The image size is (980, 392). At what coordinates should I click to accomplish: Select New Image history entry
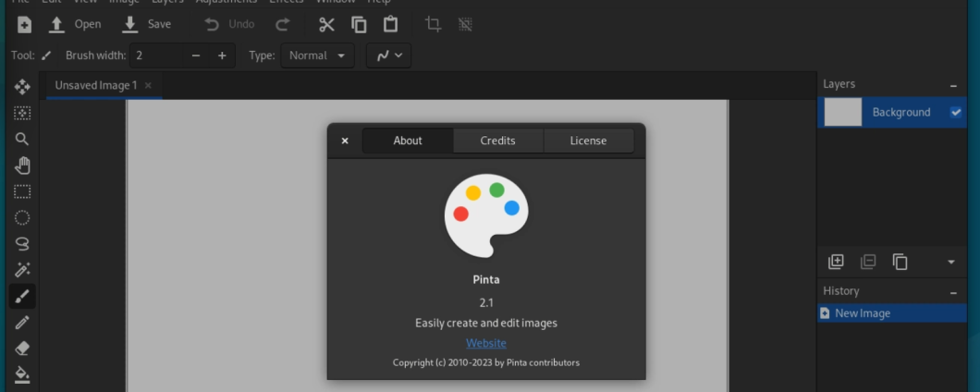(x=863, y=313)
